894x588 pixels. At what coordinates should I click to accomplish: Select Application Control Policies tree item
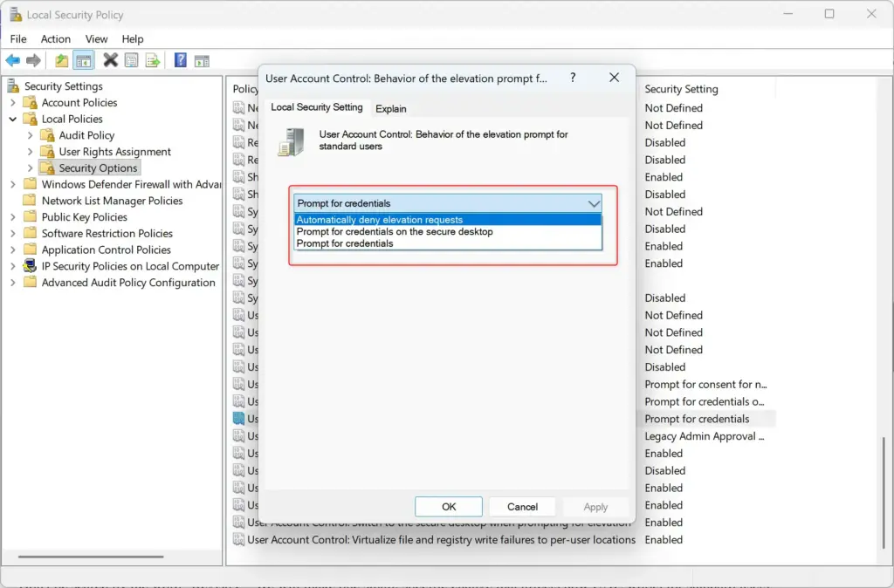click(x=106, y=250)
